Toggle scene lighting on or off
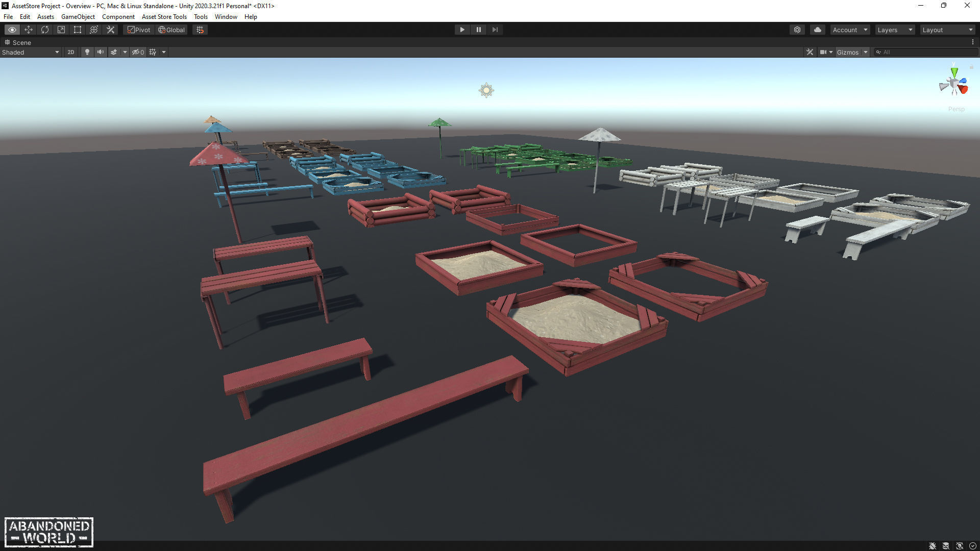 pyautogui.click(x=87, y=52)
